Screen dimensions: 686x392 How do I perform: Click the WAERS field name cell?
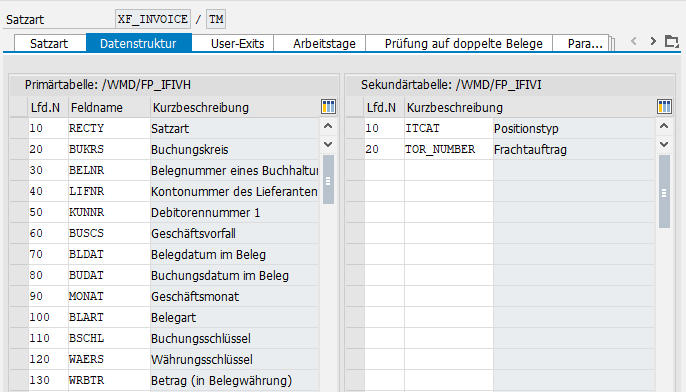click(x=108, y=359)
